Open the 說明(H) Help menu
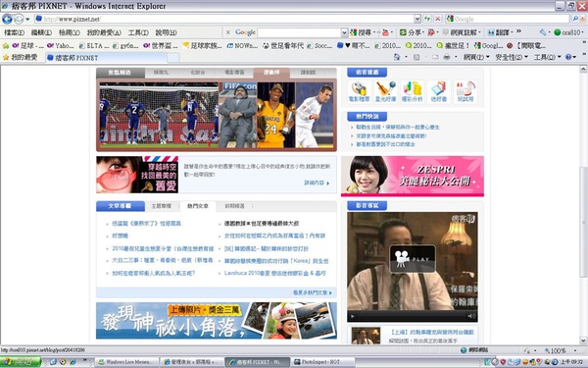The width and height of the screenshot is (588, 368). [166, 32]
